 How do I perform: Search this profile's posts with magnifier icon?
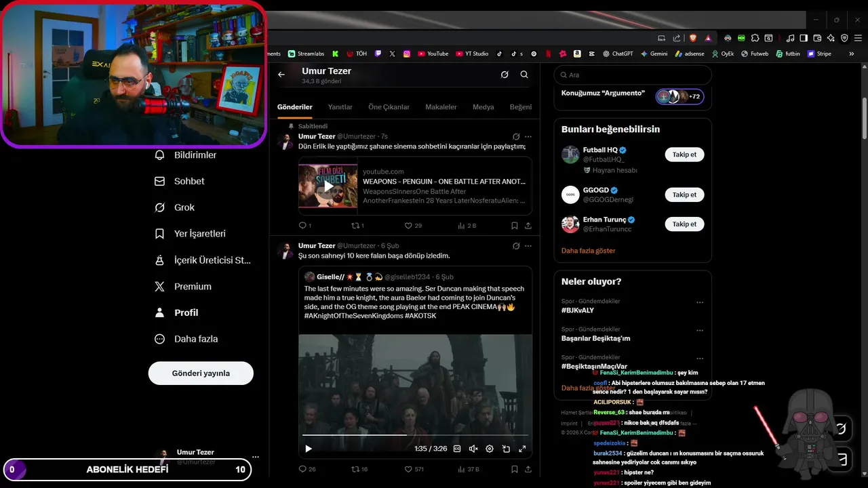click(524, 75)
